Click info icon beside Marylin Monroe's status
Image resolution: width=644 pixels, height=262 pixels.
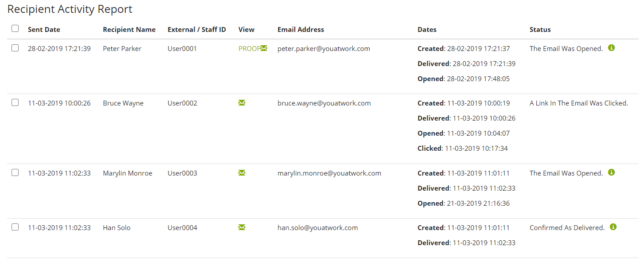coord(611,172)
